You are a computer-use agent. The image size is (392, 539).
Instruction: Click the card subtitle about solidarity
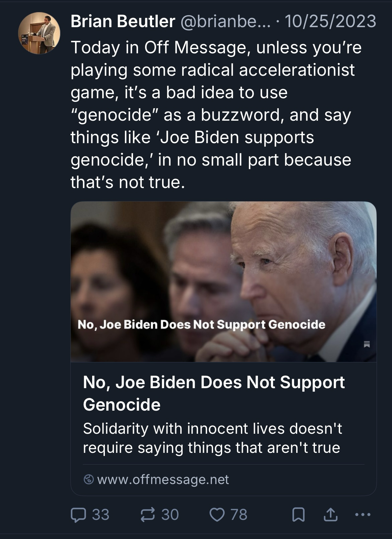point(212,438)
